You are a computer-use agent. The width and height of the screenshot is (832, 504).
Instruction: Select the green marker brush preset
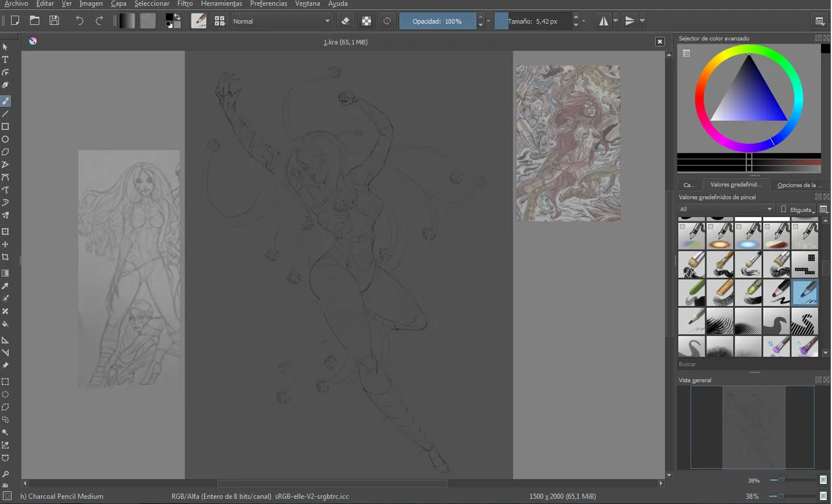click(691, 292)
